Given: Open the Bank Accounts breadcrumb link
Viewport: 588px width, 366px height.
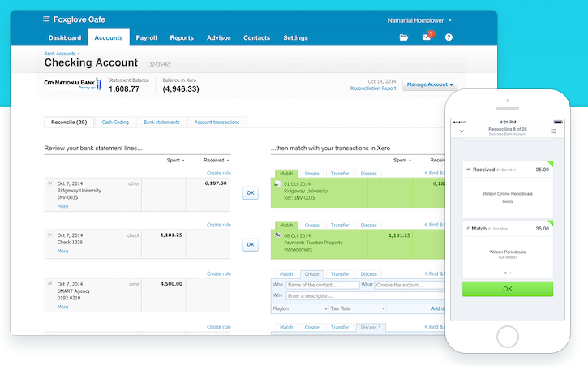Looking at the screenshot, I should (60, 54).
